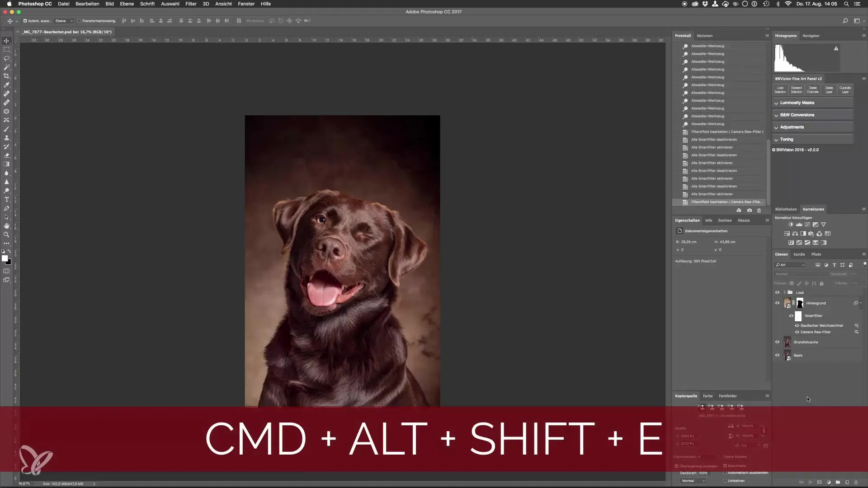The width and height of the screenshot is (868, 488).
Task: Select the Move tool in the left toolbar
Action: [x=6, y=41]
